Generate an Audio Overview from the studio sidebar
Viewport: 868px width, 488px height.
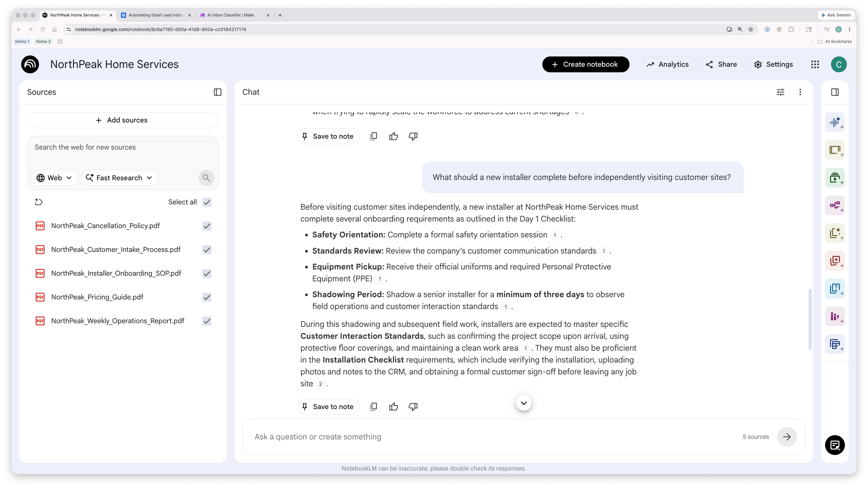pos(835,122)
